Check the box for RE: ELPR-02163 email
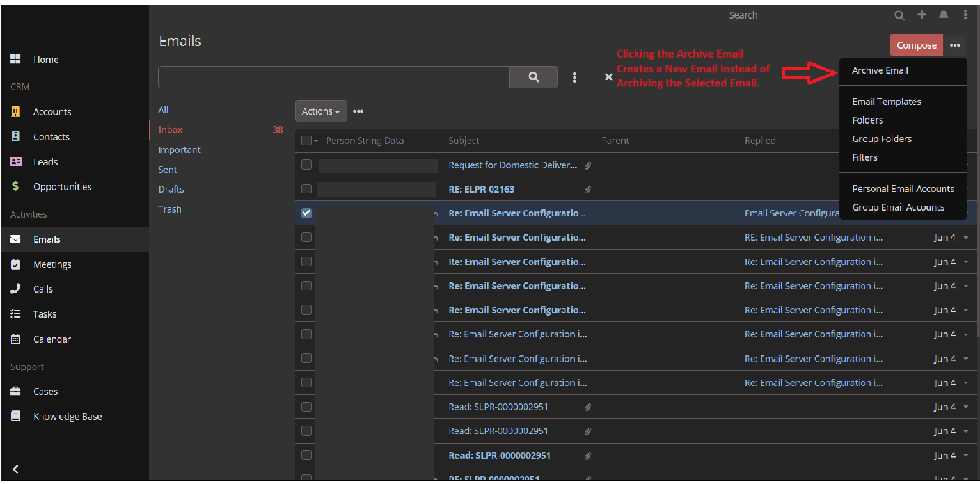Image resolution: width=980 pixels, height=484 pixels. pos(306,189)
